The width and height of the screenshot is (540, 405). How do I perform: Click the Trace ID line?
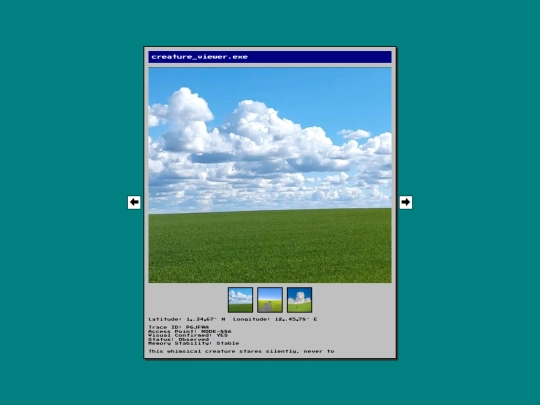(178, 327)
